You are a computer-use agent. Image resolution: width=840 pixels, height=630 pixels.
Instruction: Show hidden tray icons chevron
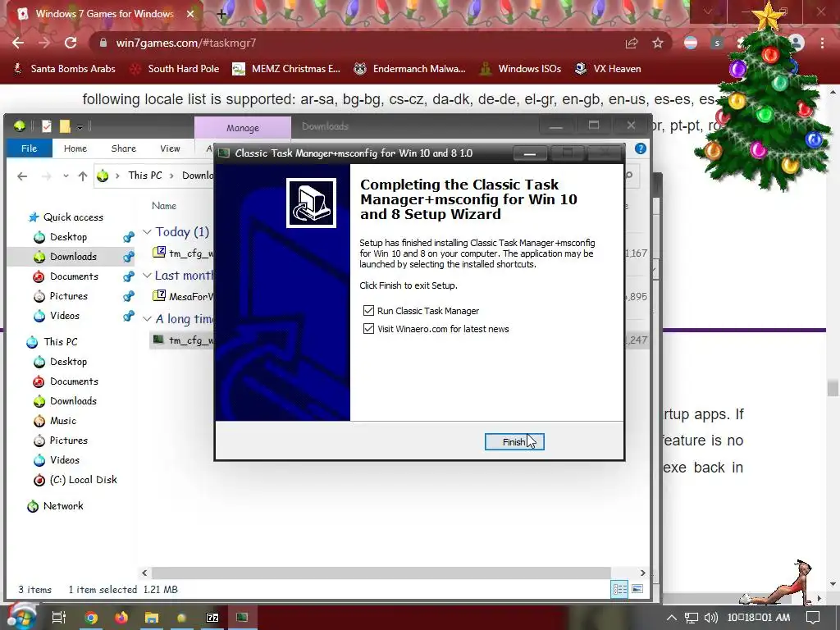[671, 618]
